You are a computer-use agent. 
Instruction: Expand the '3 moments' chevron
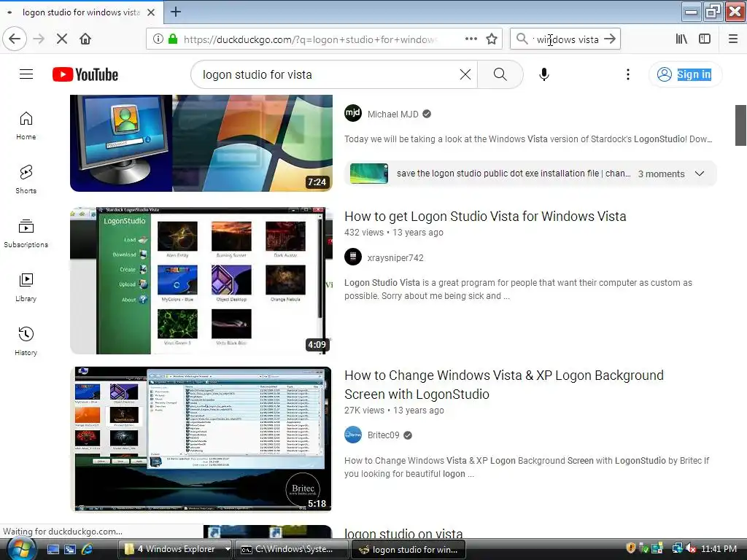tap(700, 174)
